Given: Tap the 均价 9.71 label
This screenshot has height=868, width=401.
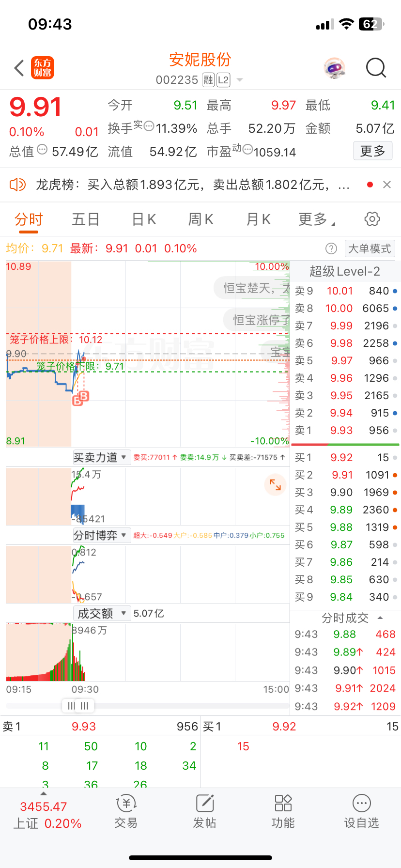Looking at the screenshot, I should (x=35, y=248).
